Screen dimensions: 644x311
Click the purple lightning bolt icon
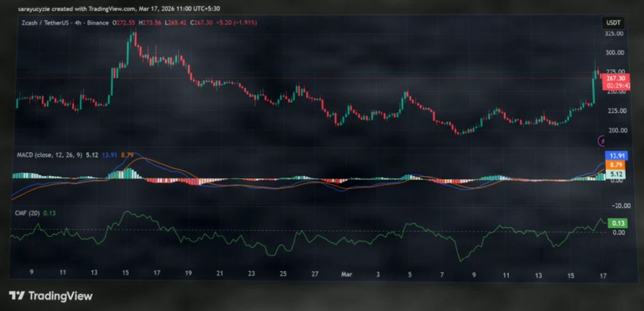pyautogui.click(x=602, y=141)
